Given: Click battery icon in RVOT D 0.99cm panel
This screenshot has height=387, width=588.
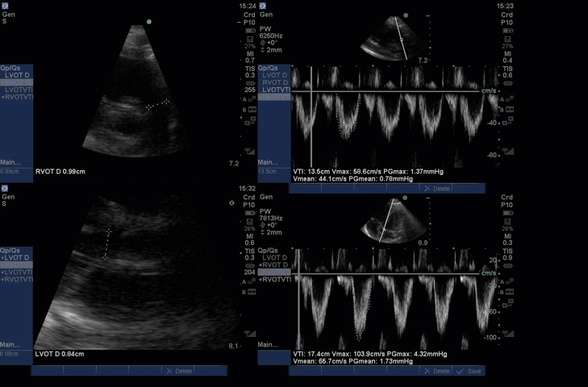Looking at the screenshot, I should tap(250, 31).
